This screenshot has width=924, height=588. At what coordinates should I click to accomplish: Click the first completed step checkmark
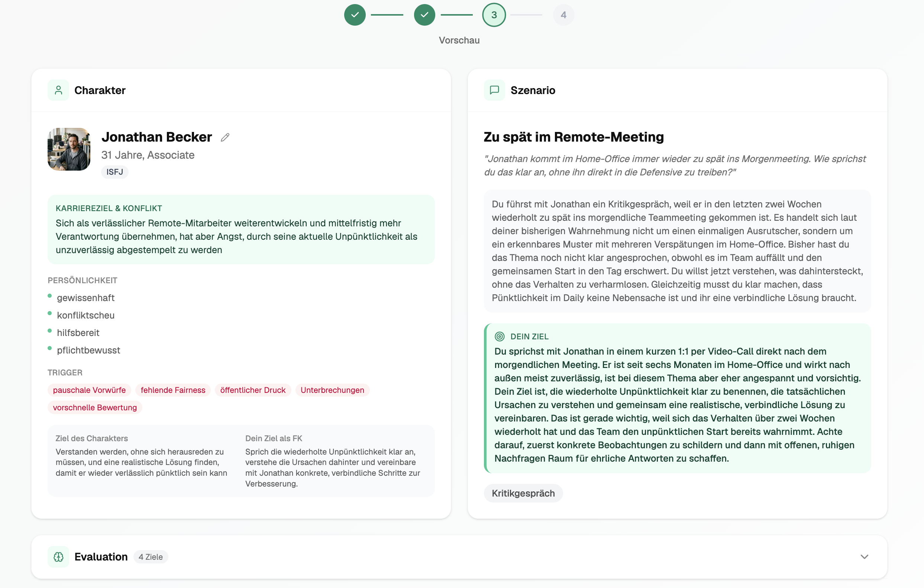tap(355, 15)
